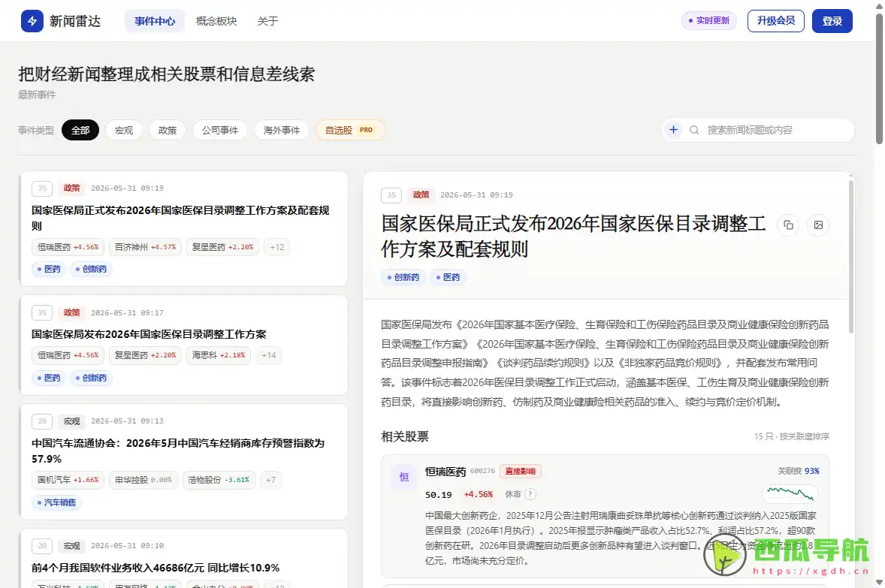Click the 升级会员 button
Screen dimensions: 885x588
pos(775,21)
